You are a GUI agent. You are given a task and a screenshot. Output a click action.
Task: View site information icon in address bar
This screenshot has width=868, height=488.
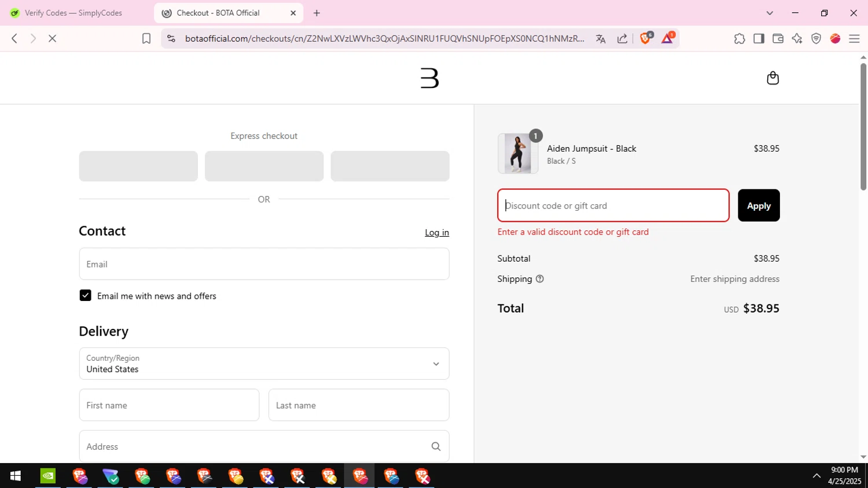click(171, 38)
